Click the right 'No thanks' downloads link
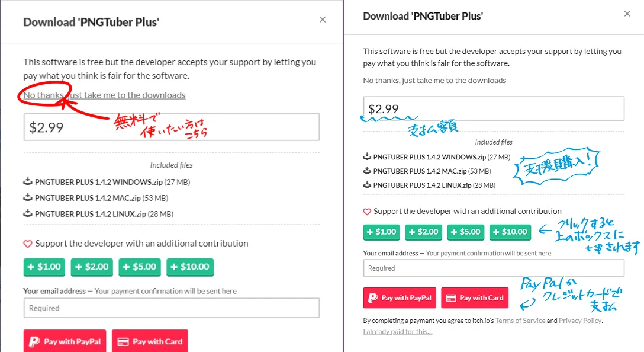This screenshot has width=644, height=352. [434, 80]
